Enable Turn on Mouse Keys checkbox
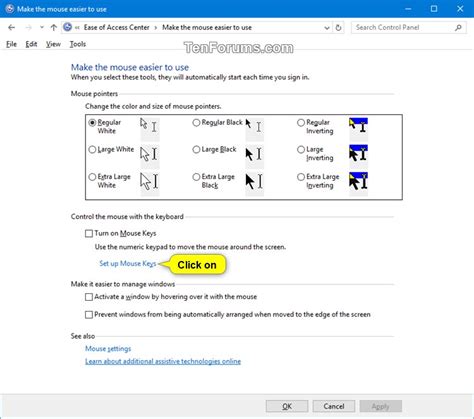 pos(89,233)
